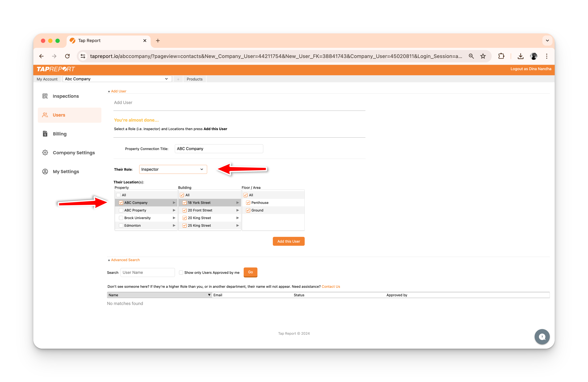Click the browser downloads icon
This screenshot has height=382, width=588.
520,56
